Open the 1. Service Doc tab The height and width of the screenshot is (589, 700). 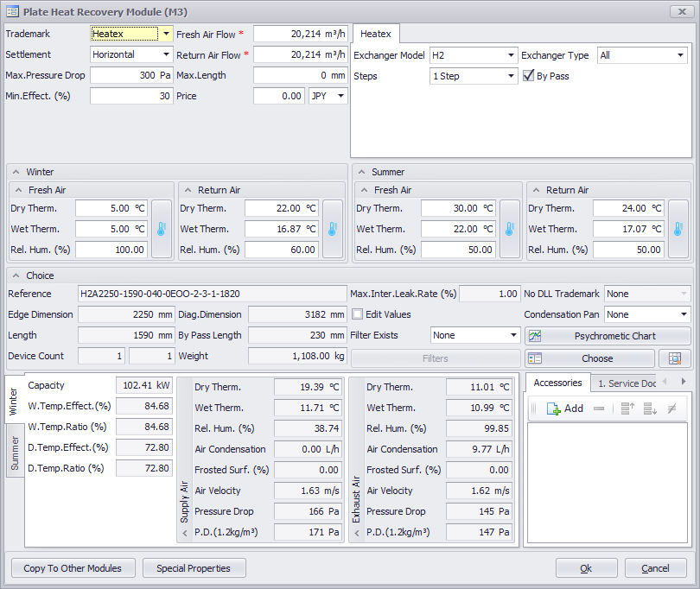pyautogui.click(x=626, y=383)
